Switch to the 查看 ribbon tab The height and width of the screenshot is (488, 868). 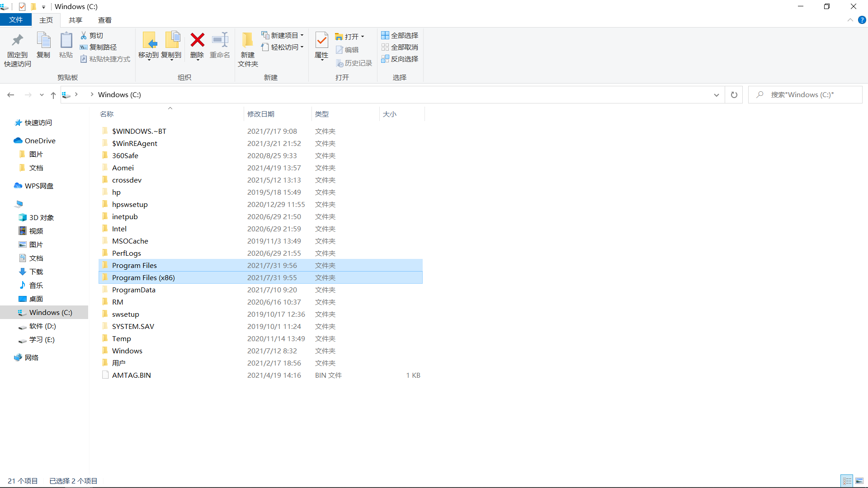click(x=104, y=20)
